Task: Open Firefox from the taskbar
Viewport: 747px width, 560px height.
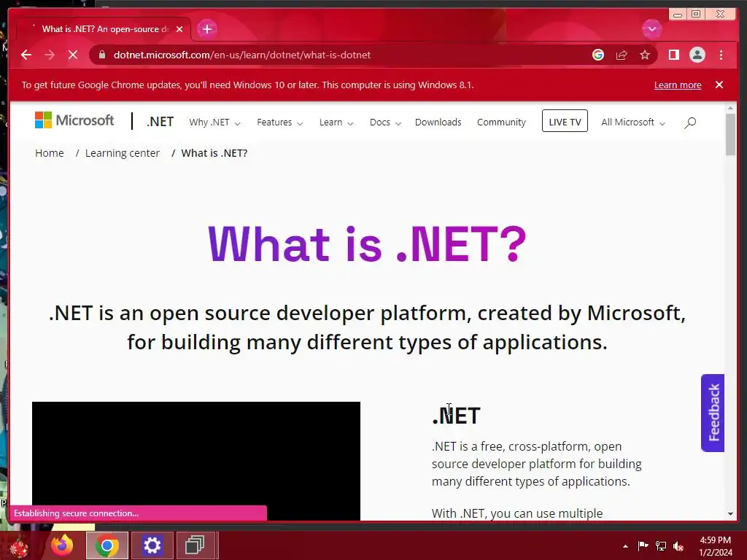Action: pos(62,545)
